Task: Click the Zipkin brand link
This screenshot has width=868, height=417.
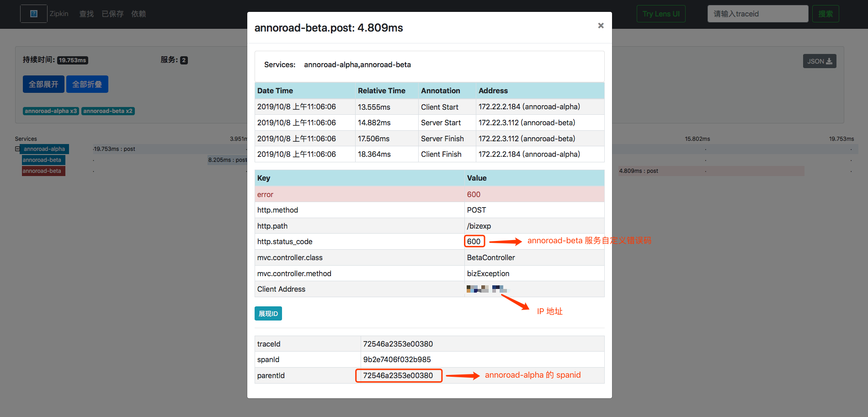Action: click(x=59, y=14)
